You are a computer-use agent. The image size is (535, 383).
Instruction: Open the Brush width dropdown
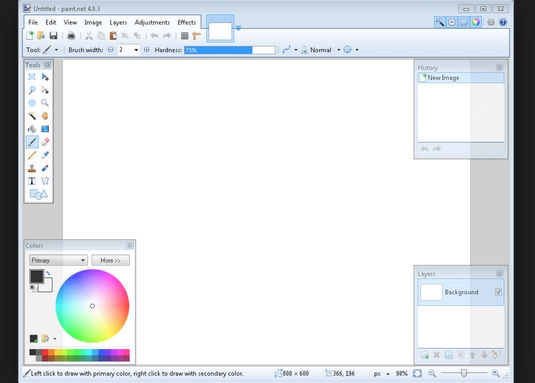(x=136, y=50)
